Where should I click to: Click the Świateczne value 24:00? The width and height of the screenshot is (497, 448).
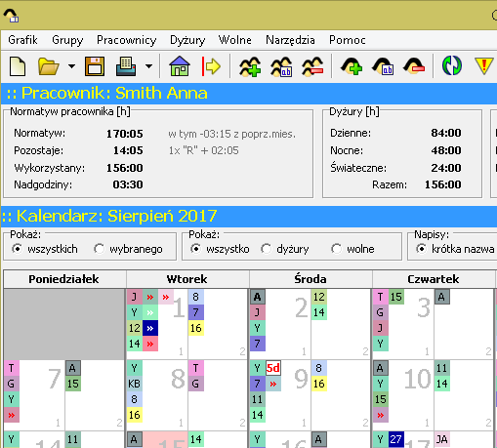pos(446,168)
